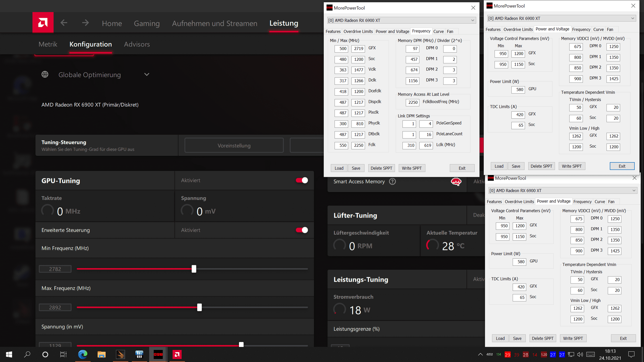
Task: Click the highlighted Exit button in top-right MorePowerTool
Action: pyautogui.click(x=622, y=166)
